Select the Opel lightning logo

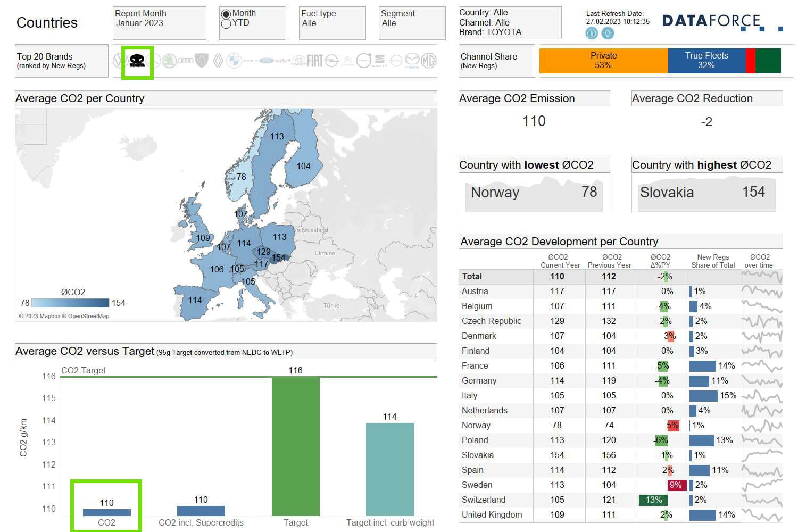(331, 61)
